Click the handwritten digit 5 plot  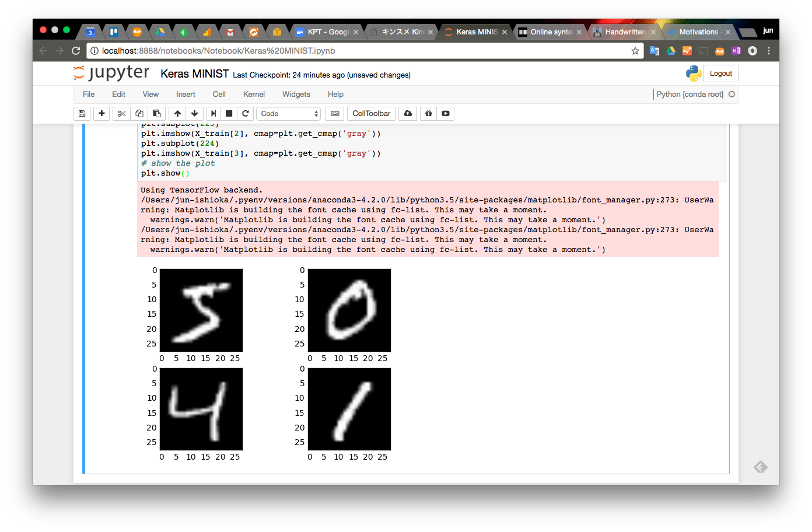tap(201, 310)
